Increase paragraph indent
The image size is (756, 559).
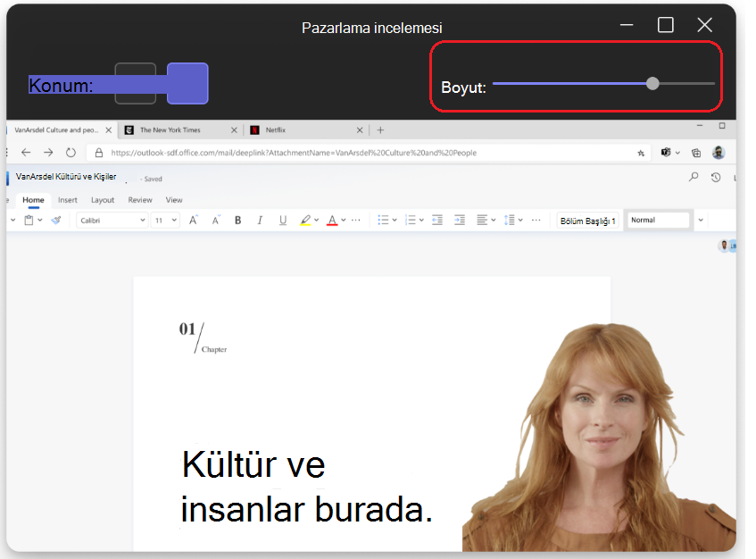pyautogui.click(x=460, y=221)
